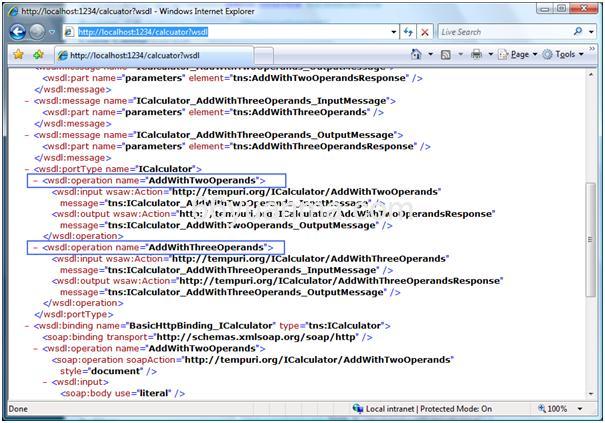Collapse the AddWithThreeOperands operation node
Screen dimensions: 605x423
(36, 247)
